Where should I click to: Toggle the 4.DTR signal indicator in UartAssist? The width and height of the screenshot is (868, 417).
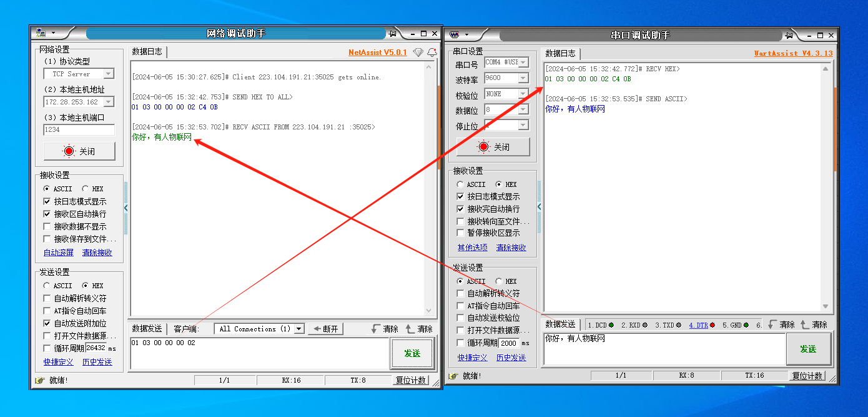click(702, 325)
